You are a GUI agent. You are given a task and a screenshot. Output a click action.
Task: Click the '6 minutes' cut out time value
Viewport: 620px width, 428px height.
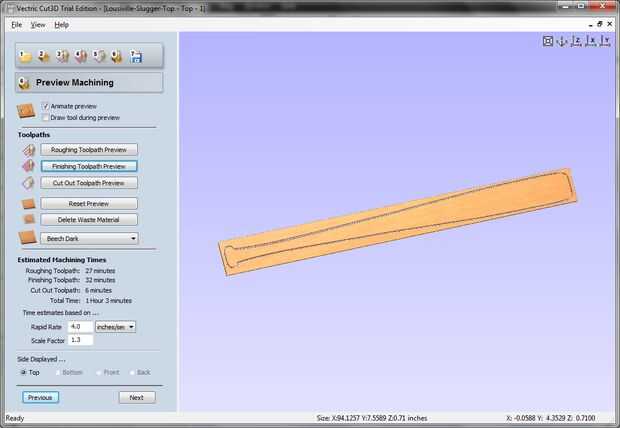click(x=98, y=290)
